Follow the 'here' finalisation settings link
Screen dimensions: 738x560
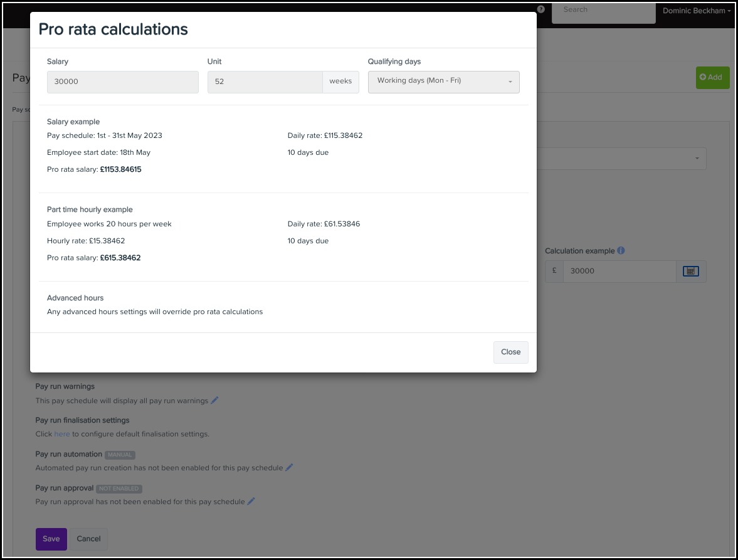(x=62, y=434)
